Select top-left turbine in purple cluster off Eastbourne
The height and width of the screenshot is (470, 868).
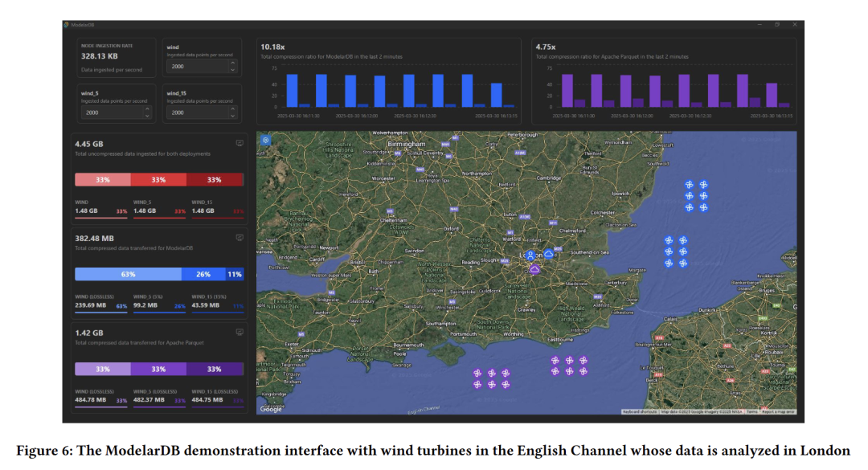point(555,361)
